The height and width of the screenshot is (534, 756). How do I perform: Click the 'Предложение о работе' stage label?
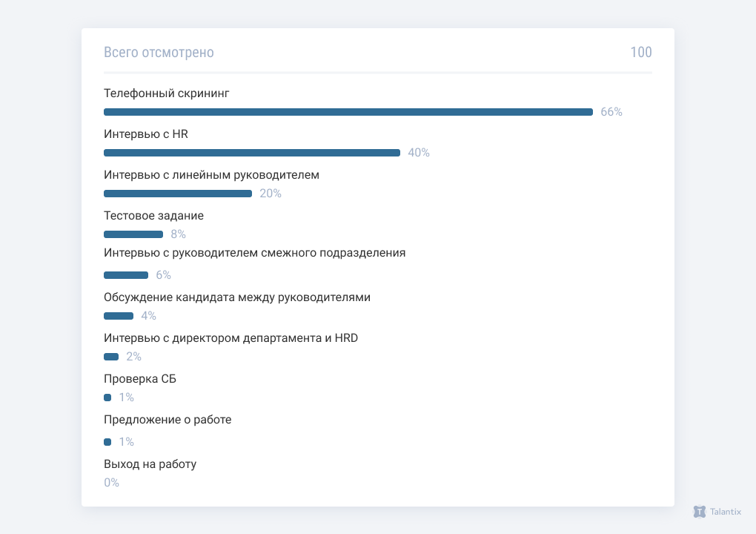point(168,420)
